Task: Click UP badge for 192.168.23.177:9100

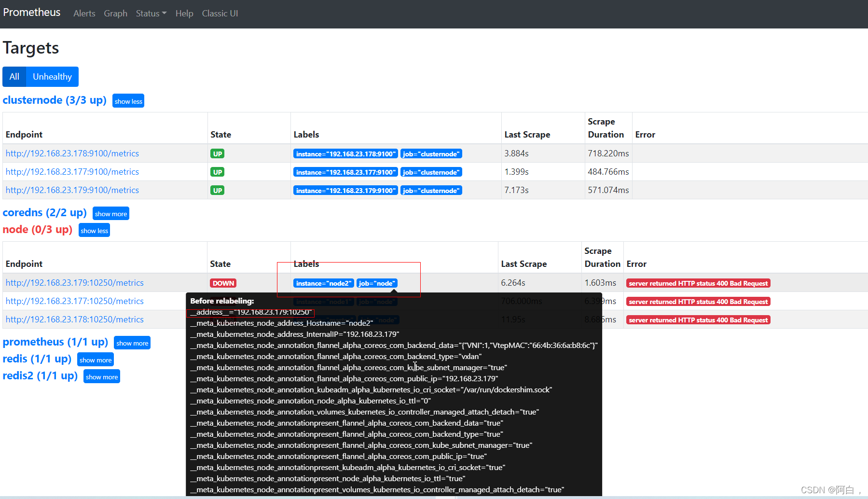Action: tap(218, 172)
